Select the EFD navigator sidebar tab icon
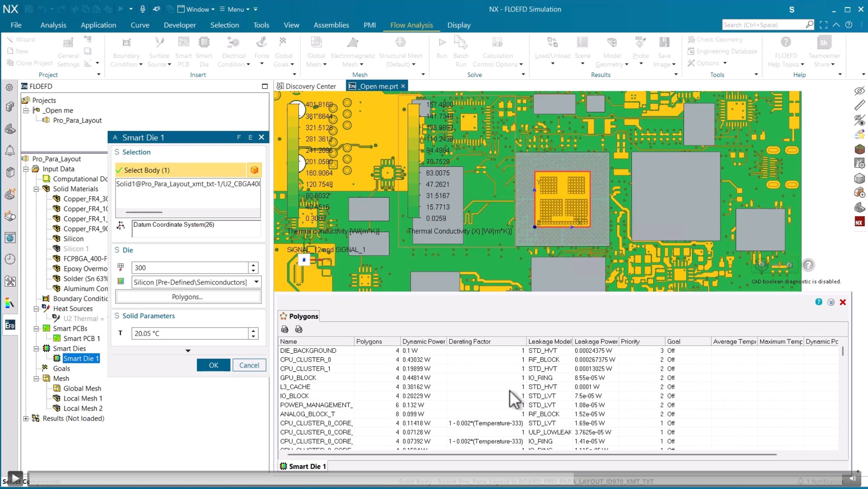This screenshot has width=868, height=489. (x=10, y=325)
